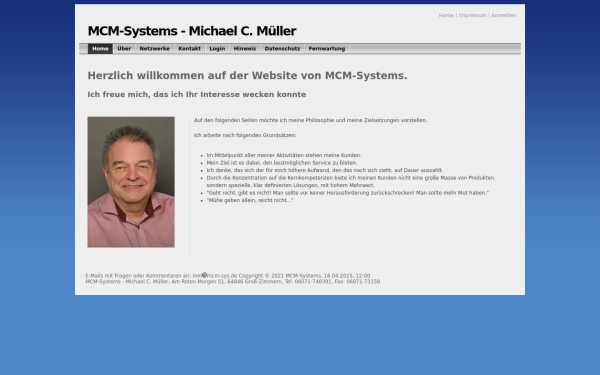Click sentence 'Ich arbeite nach folgenden Grundsätzen'
The height and width of the screenshot is (375, 600).
[x=245, y=135]
